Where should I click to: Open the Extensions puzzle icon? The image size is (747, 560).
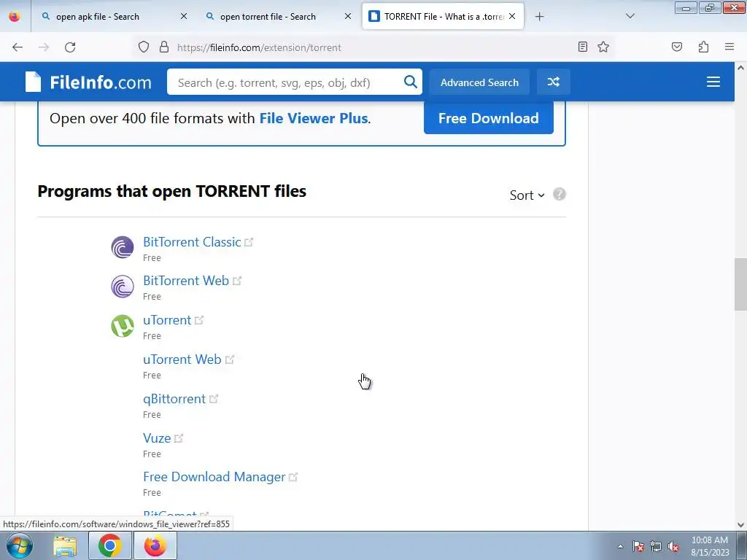(703, 47)
